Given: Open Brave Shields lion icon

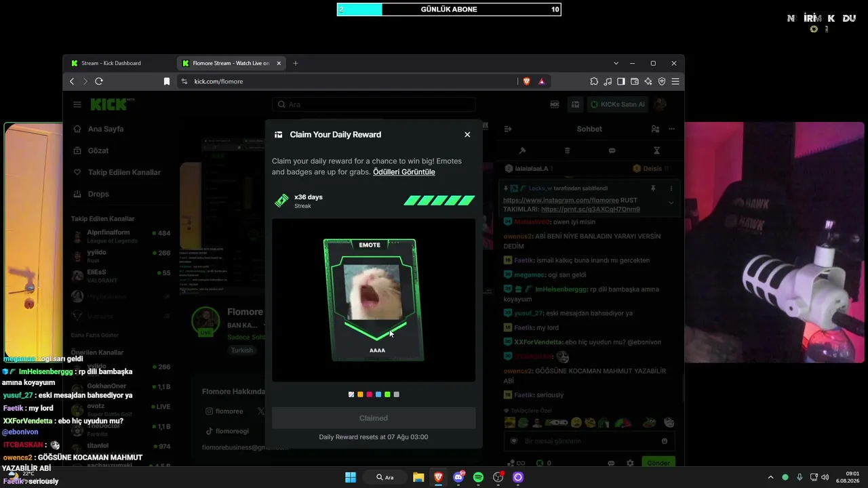Looking at the screenshot, I should pyautogui.click(x=526, y=81).
